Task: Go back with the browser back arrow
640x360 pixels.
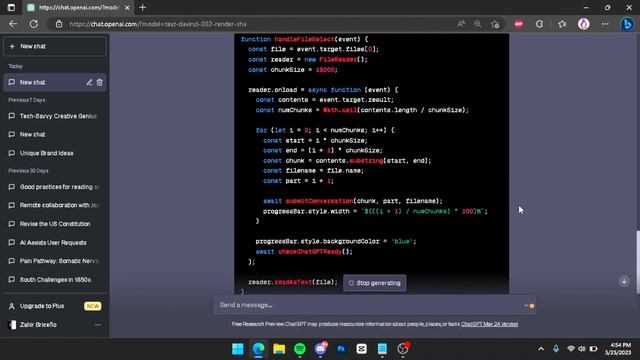Action: pos(13,24)
